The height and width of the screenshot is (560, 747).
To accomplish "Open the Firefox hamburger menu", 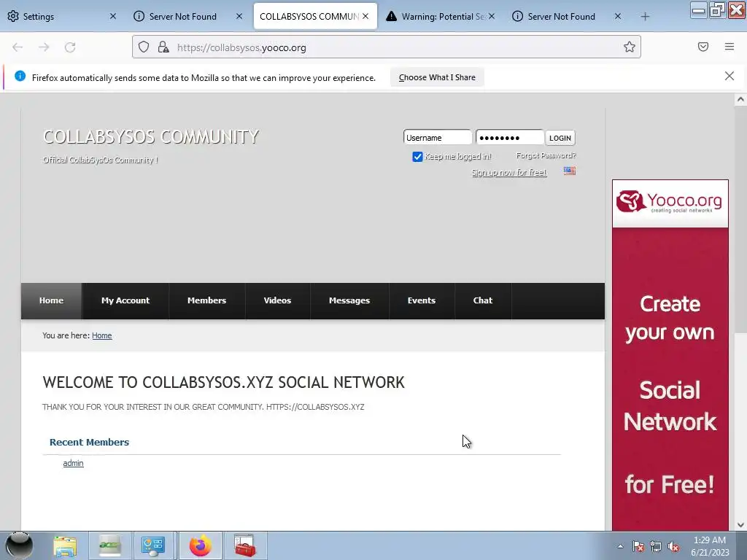I will coord(729,47).
